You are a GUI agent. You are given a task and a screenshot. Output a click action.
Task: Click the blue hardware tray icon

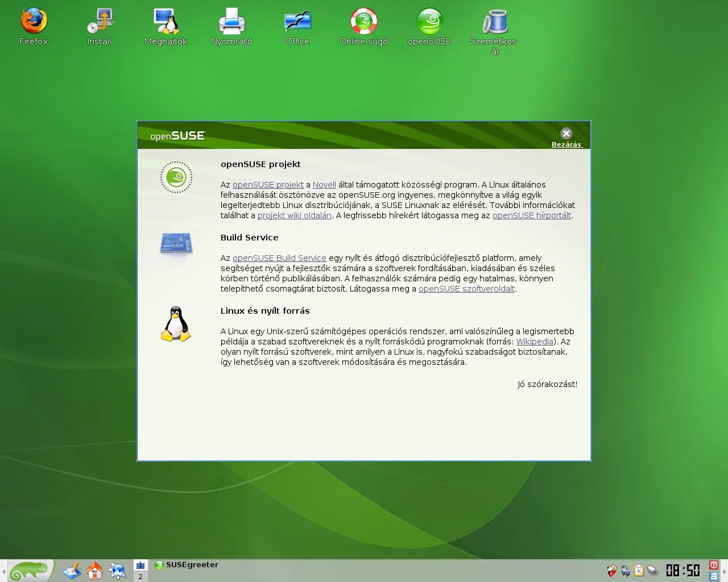[x=626, y=571]
